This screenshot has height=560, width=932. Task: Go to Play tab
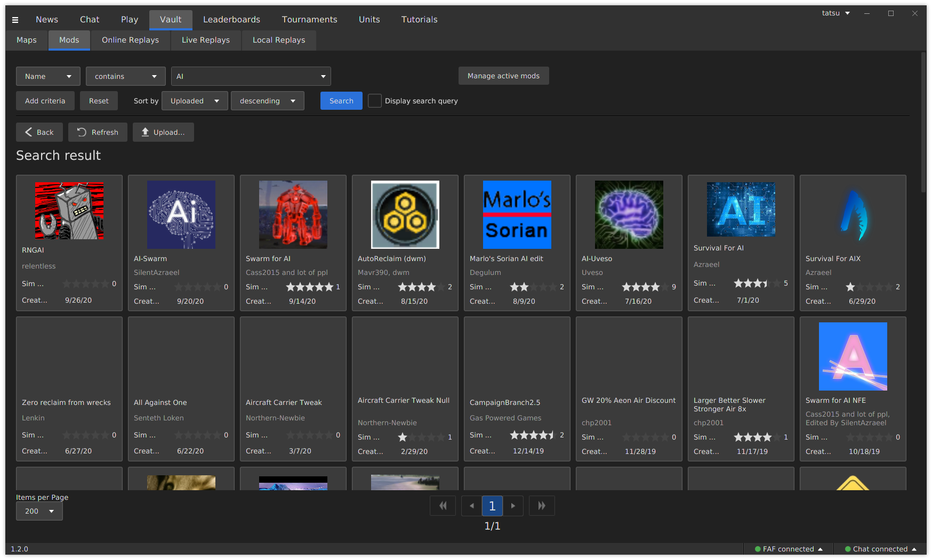coord(130,20)
